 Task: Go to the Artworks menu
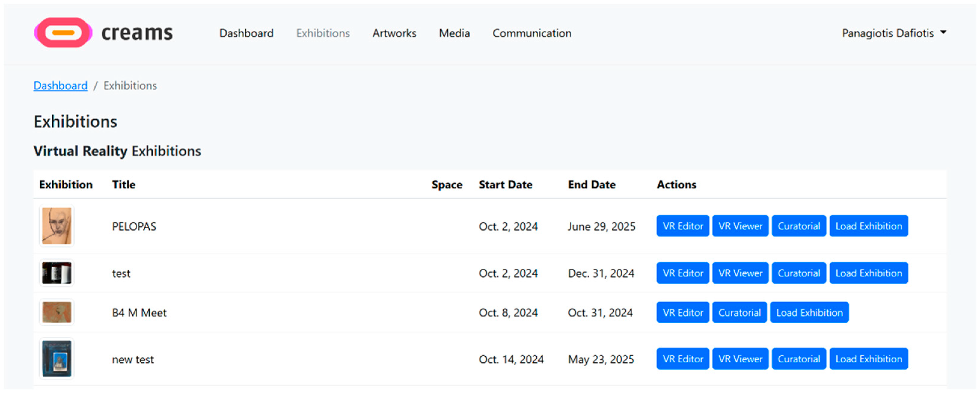pyautogui.click(x=394, y=33)
